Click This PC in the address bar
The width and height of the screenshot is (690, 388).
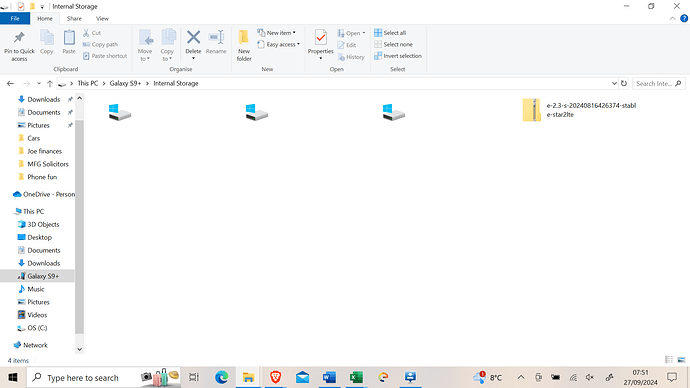tap(88, 83)
